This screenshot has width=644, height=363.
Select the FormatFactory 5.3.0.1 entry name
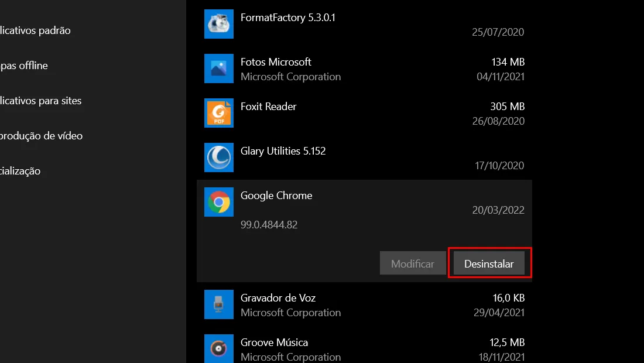(x=288, y=18)
